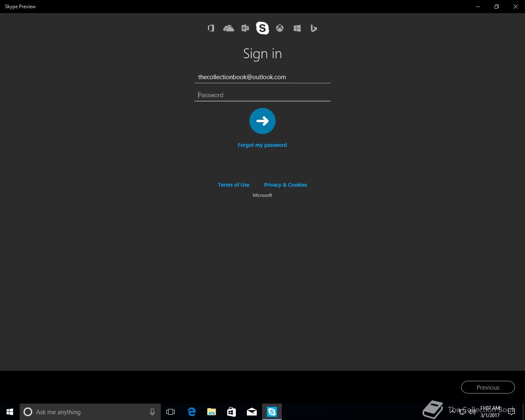525x420 pixels.
Task: Click the Bing icon in service row
Action: pyautogui.click(x=314, y=28)
